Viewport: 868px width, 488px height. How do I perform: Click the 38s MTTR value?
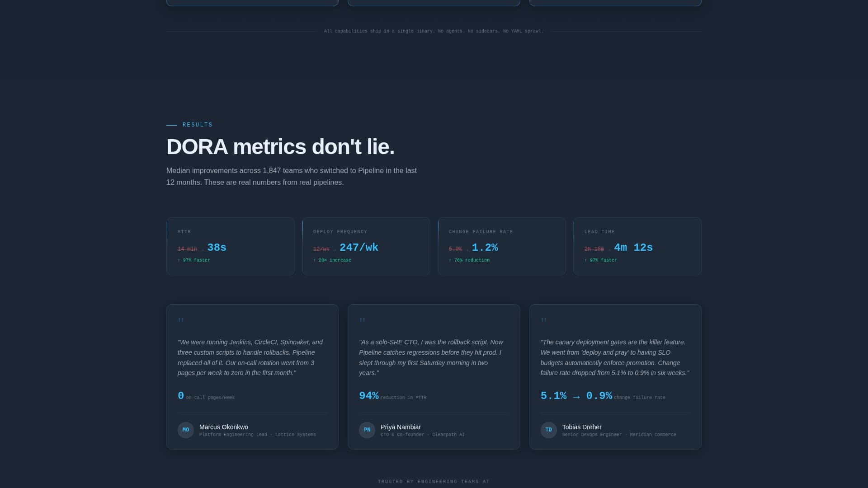pyautogui.click(x=217, y=248)
